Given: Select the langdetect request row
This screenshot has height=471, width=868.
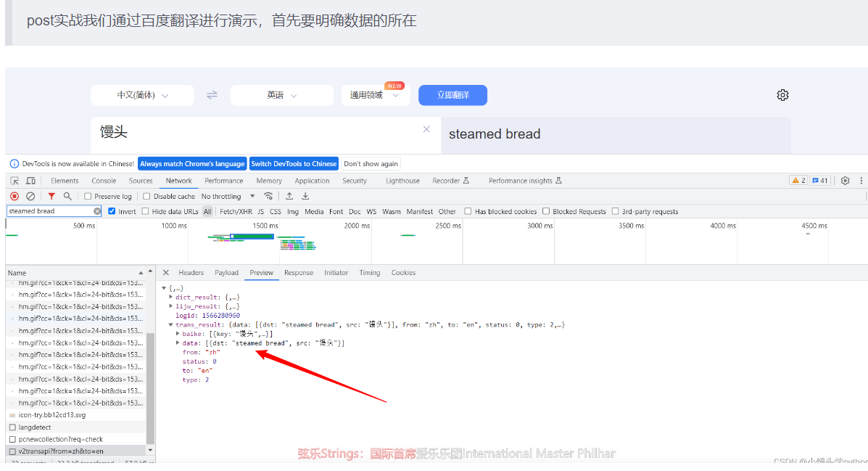Looking at the screenshot, I should [78, 427].
